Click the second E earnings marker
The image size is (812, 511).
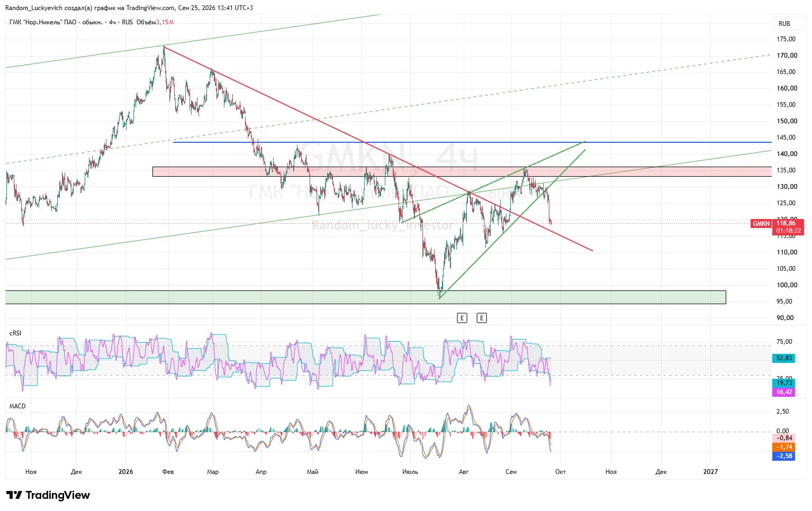[482, 318]
